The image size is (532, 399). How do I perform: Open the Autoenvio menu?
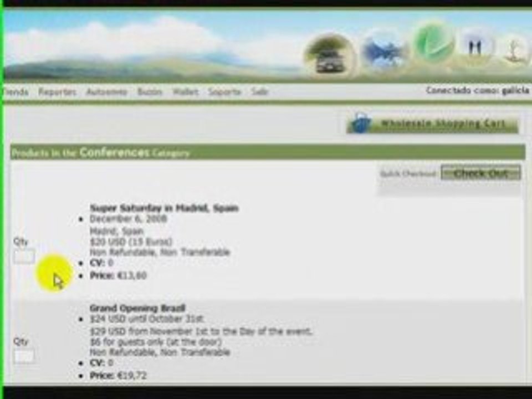[x=106, y=91]
